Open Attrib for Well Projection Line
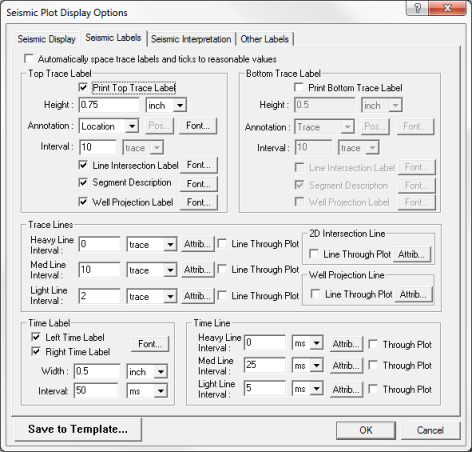The image size is (472, 452). 413,295
